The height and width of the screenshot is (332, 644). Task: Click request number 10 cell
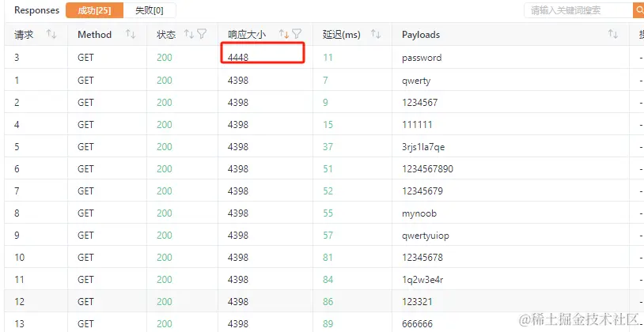point(36,257)
